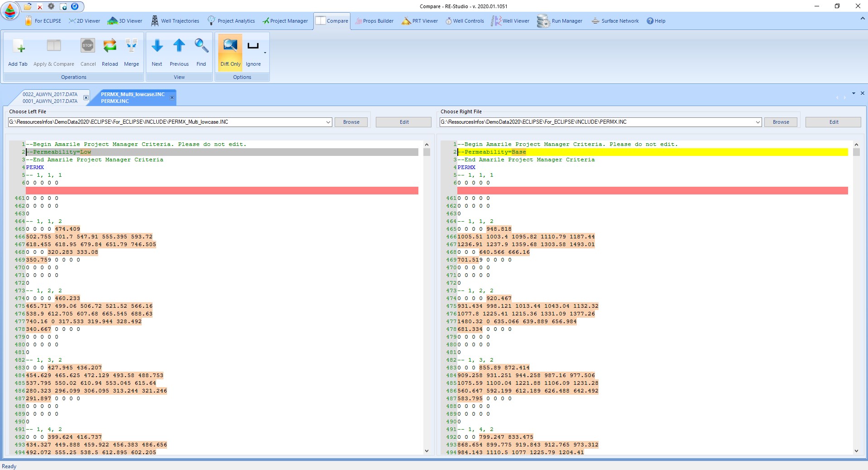This screenshot has width=868, height=470.
Task: Open the 3D Viewer module
Action: coord(125,21)
